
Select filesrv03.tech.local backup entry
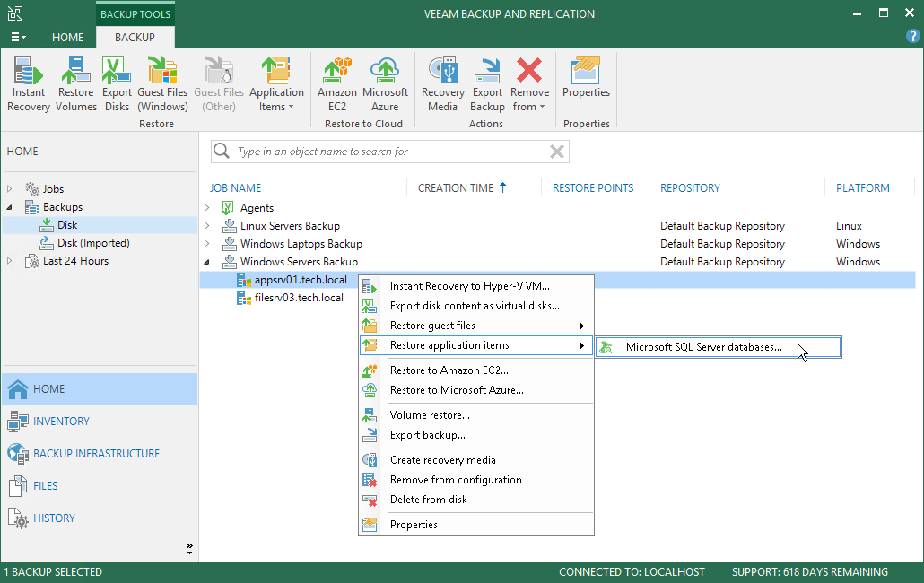point(299,298)
